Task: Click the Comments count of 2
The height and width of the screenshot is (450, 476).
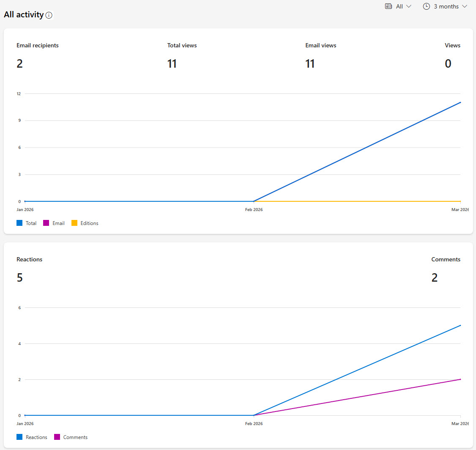Action: [x=435, y=277]
